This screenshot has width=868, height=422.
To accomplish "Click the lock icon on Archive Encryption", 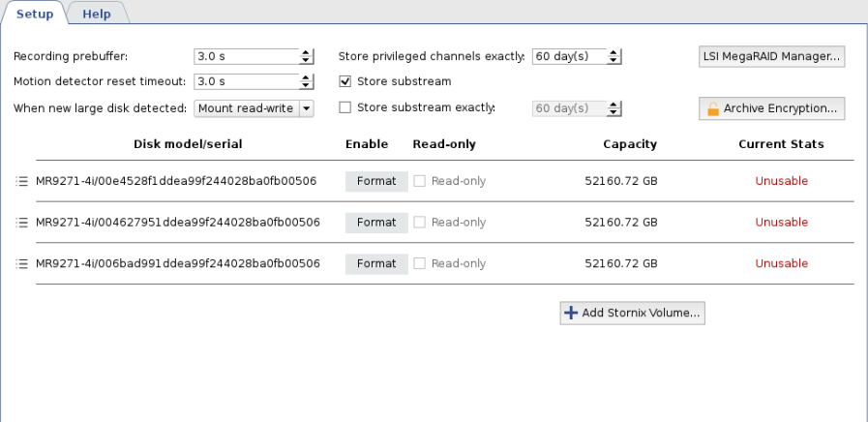I will tap(712, 108).
